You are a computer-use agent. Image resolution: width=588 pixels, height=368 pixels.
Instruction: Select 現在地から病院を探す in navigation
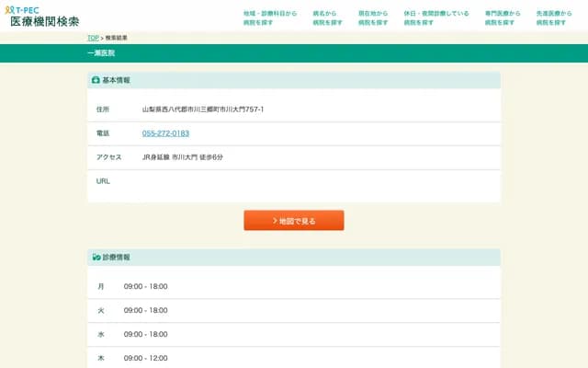pos(373,17)
